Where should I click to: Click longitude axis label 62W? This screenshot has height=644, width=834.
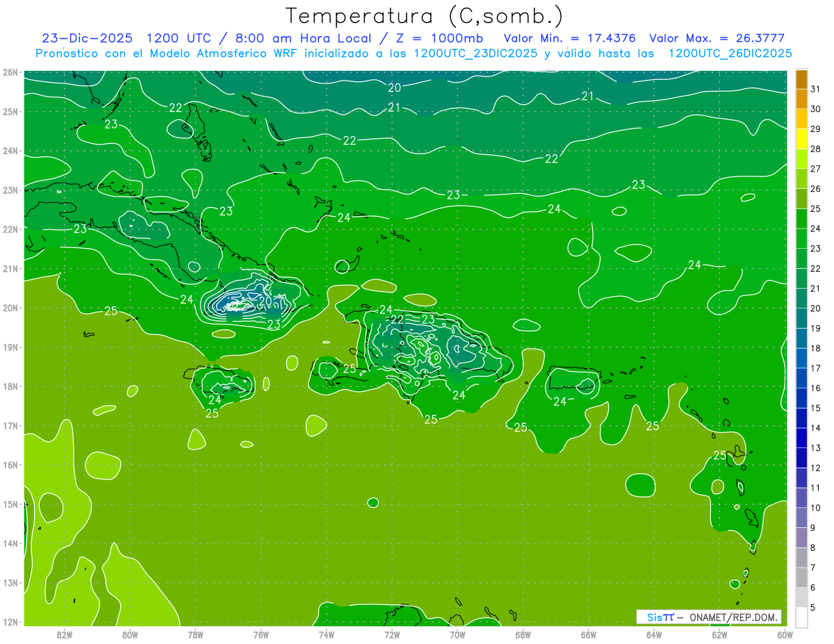point(719,635)
